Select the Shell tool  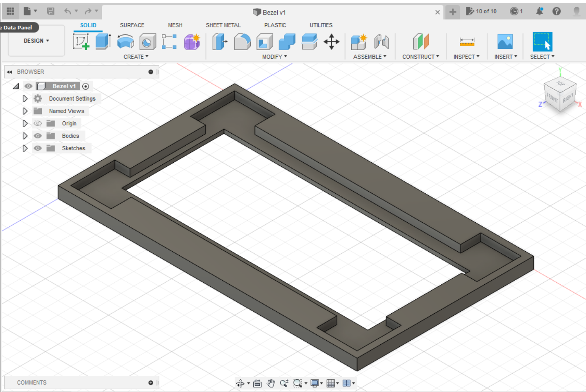pyautogui.click(x=265, y=42)
